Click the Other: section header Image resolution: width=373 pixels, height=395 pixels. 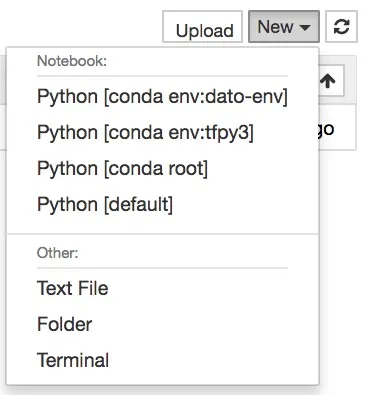[58, 253]
